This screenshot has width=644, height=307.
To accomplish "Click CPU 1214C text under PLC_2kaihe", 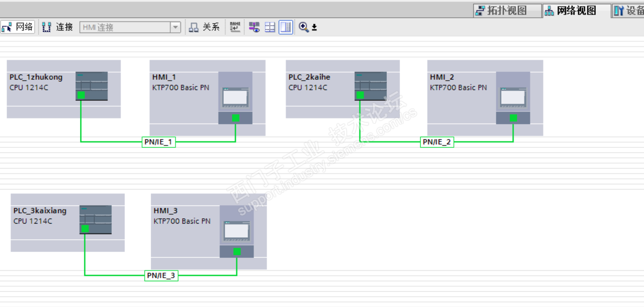I will pyautogui.click(x=308, y=87).
